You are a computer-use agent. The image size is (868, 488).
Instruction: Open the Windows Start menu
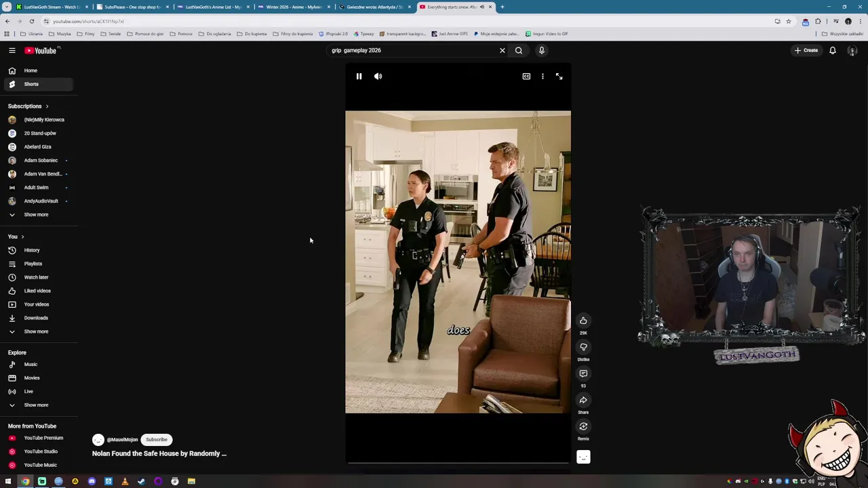pos(8,481)
